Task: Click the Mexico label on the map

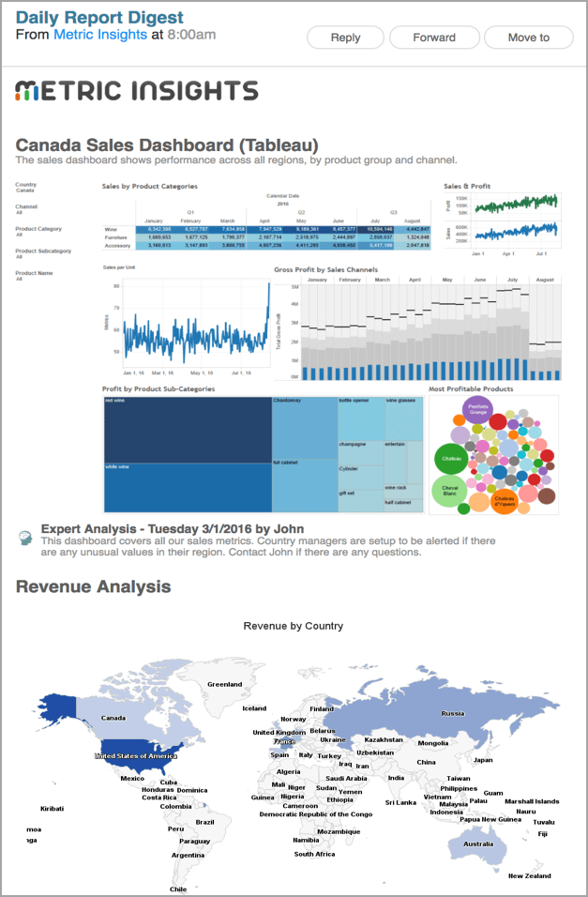Action: click(132, 779)
